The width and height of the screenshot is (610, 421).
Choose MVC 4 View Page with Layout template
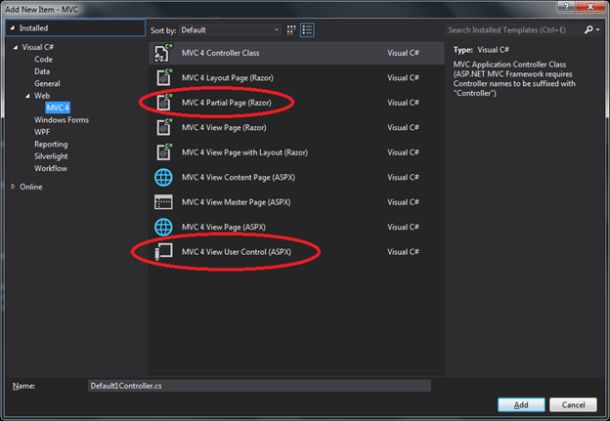click(x=296, y=153)
